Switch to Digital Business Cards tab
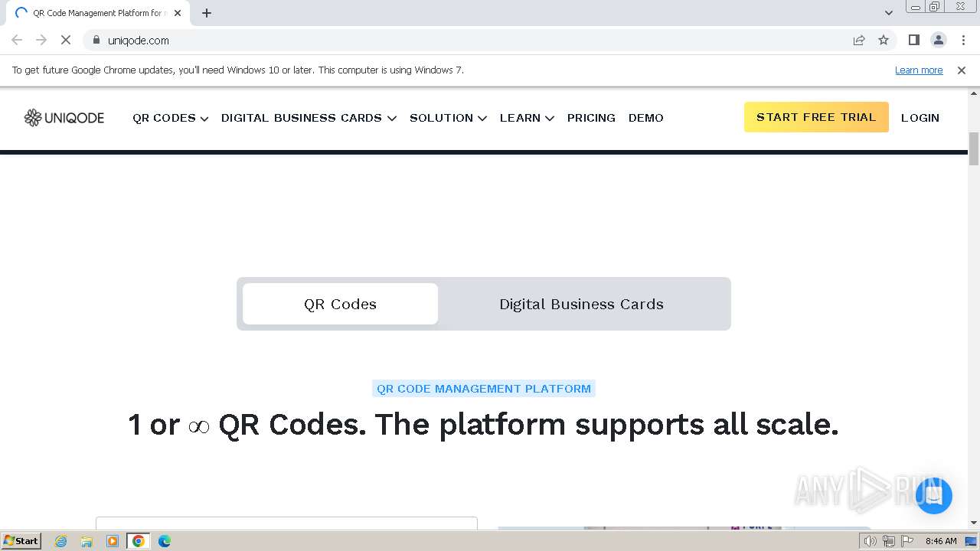This screenshot has width=980, height=551. point(581,304)
